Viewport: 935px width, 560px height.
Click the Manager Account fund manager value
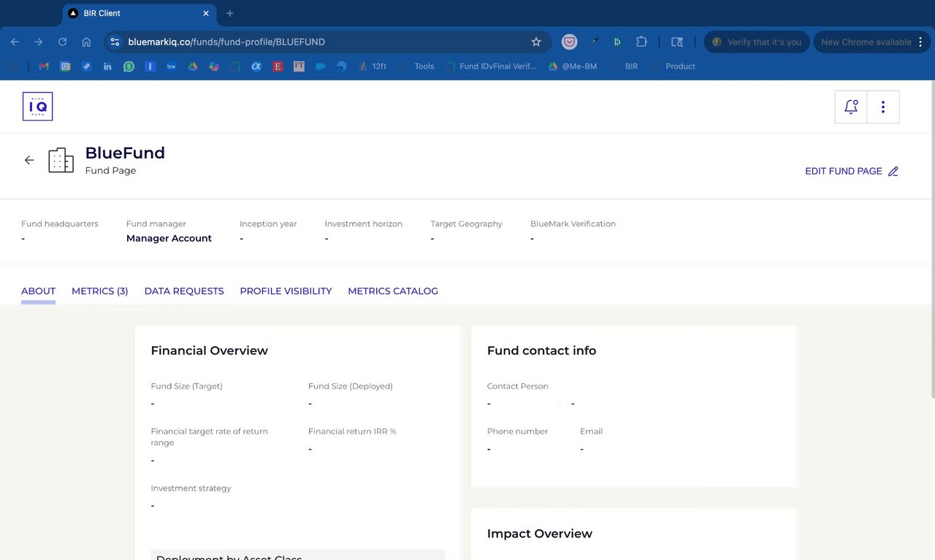[x=169, y=239]
